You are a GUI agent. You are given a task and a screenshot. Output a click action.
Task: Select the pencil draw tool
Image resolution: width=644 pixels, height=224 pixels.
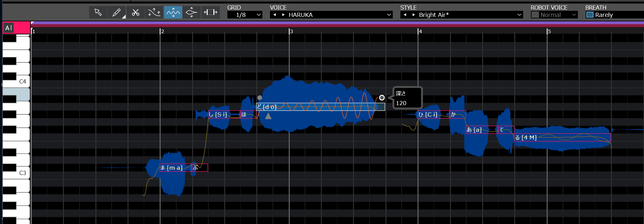[117, 12]
